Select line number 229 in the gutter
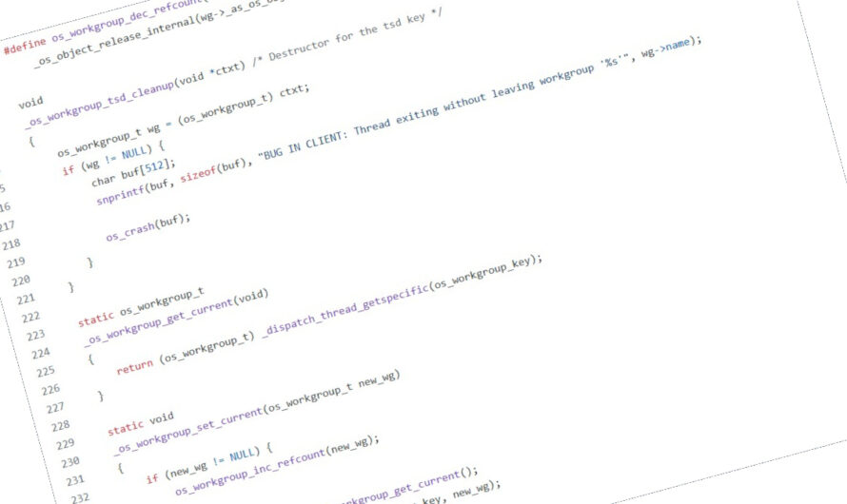 (x=62, y=445)
